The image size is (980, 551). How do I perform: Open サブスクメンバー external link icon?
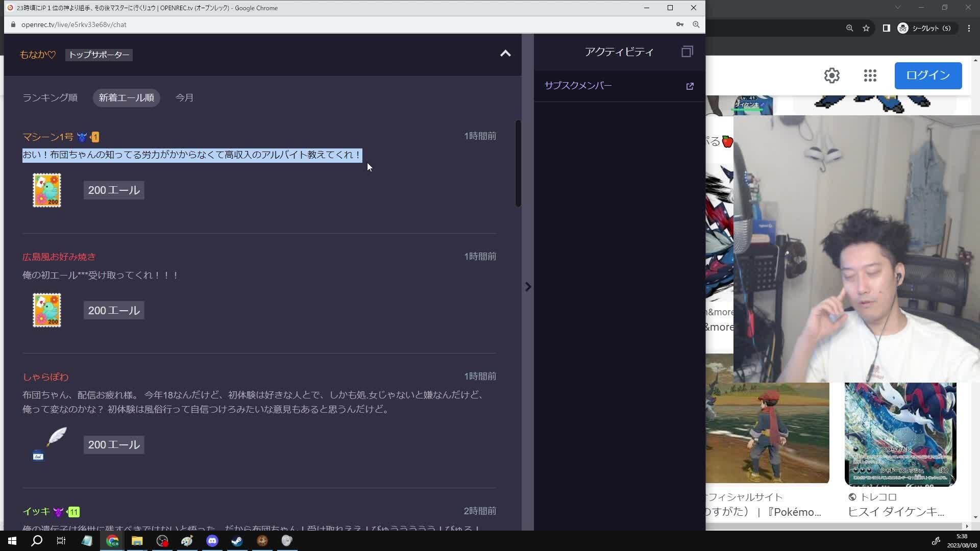(690, 86)
